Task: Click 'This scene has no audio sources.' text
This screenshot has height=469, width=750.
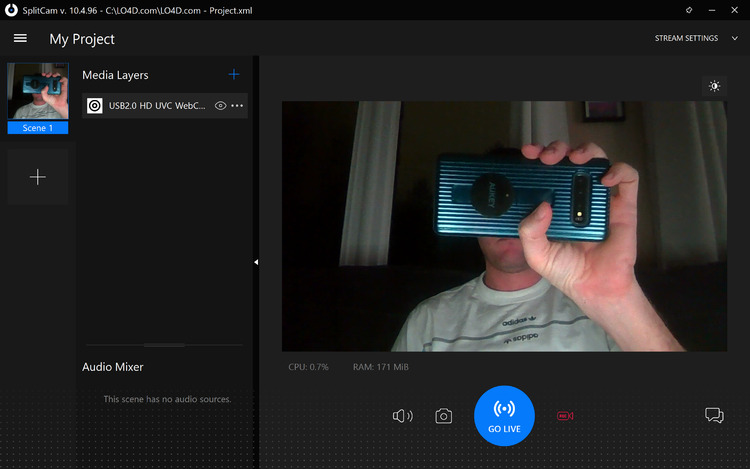Action: point(167,399)
